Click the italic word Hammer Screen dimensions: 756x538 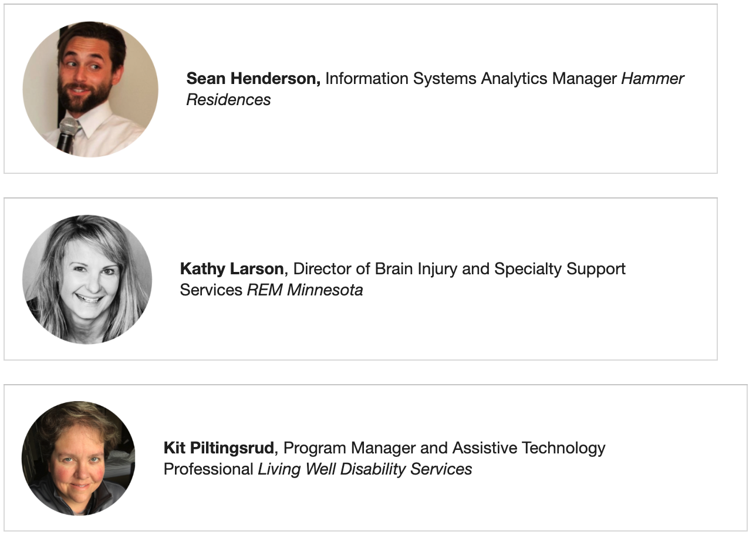tap(652, 79)
